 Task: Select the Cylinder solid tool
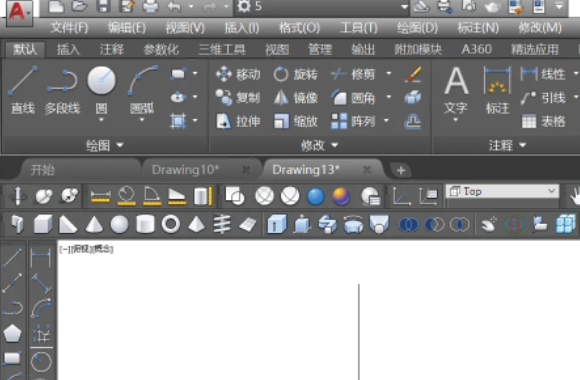145,224
